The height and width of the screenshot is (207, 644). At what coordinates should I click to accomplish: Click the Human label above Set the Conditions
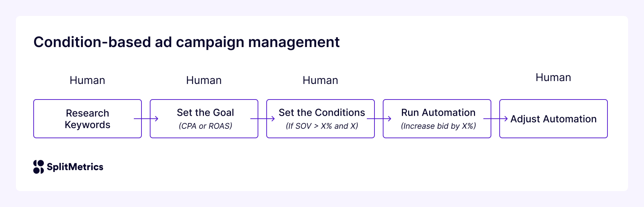320,80
